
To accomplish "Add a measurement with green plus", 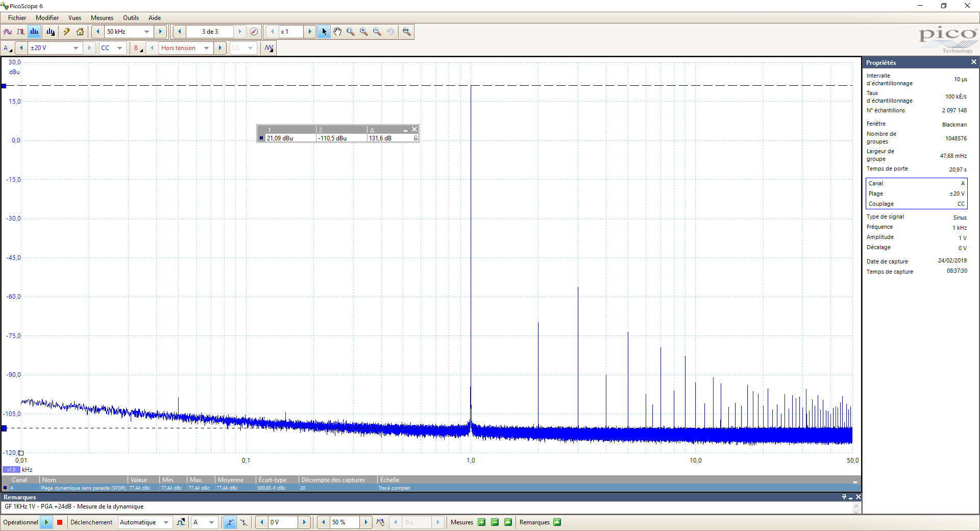I will coord(481,522).
